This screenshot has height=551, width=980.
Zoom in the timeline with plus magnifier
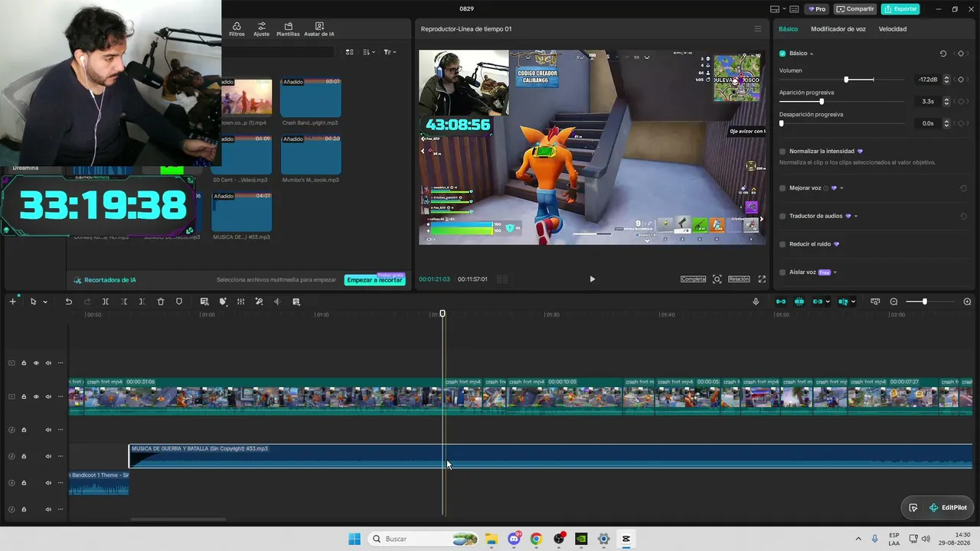[x=967, y=302]
